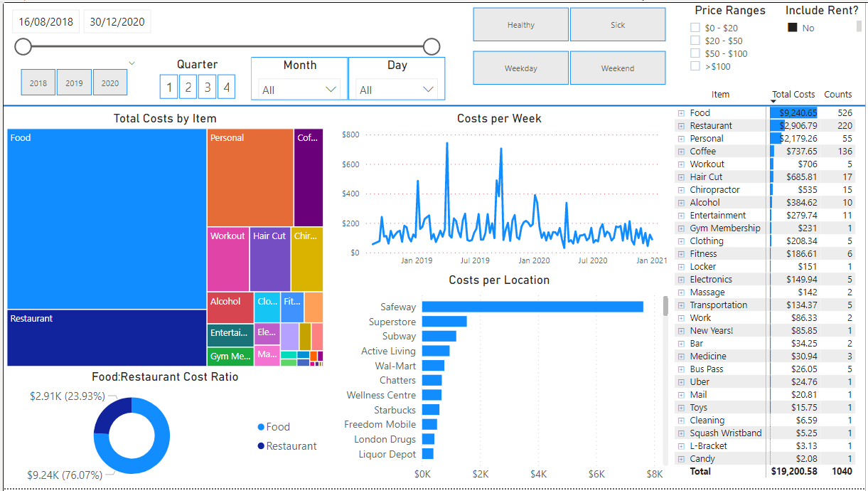
Task: Toggle the Include Rent 'No' checkbox
Action: (792, 28)
